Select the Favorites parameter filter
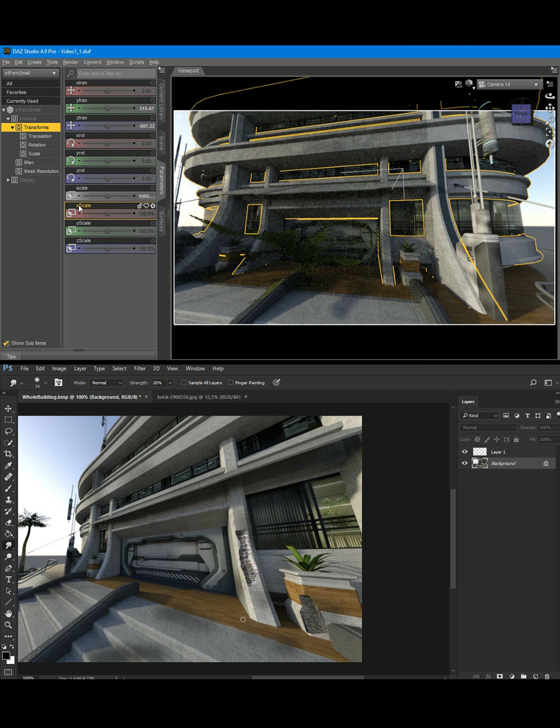The image size is (560, 728). point(31,92)
